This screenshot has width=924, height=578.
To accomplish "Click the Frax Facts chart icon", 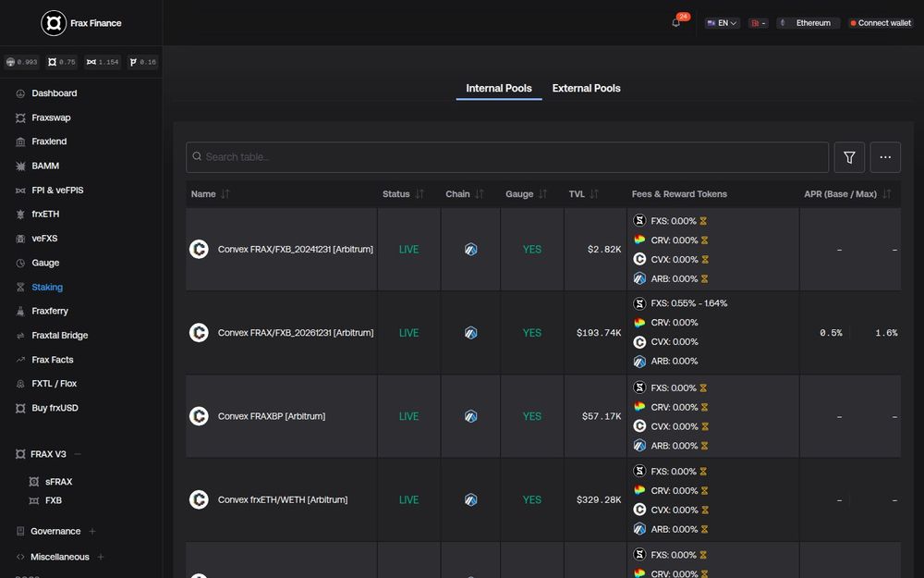I will [x=20, y=360].
